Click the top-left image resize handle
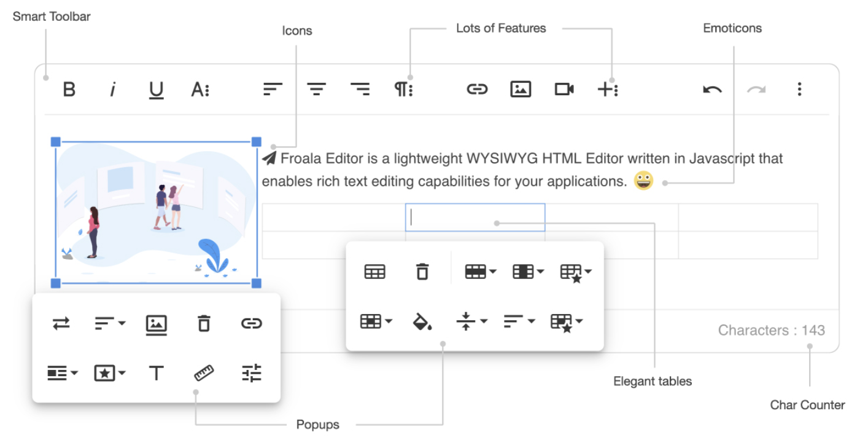 click(x=56, y=142)
